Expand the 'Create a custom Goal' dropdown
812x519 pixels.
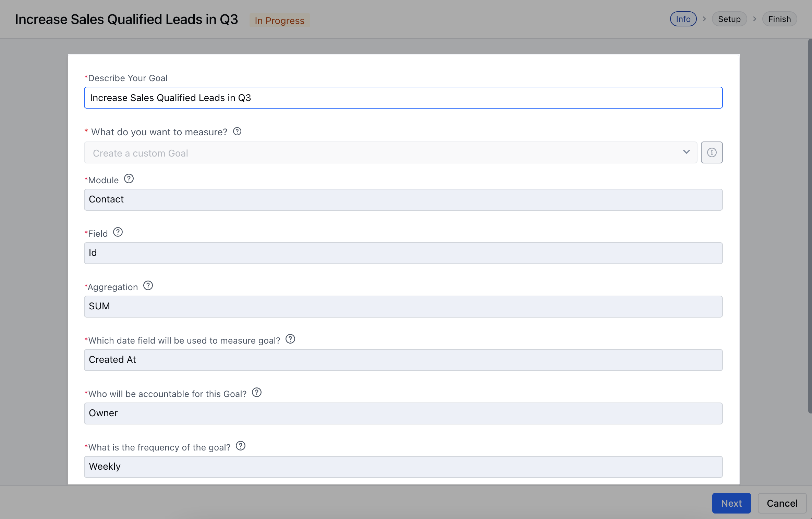[390, 152]
